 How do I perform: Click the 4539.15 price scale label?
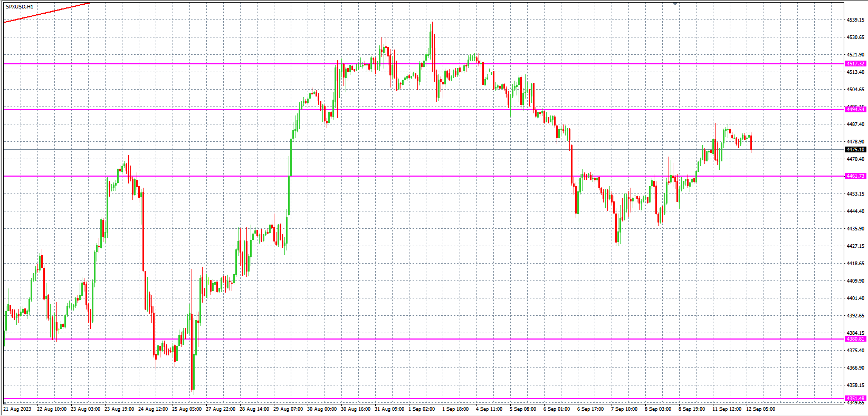click(x=855, y=20)
